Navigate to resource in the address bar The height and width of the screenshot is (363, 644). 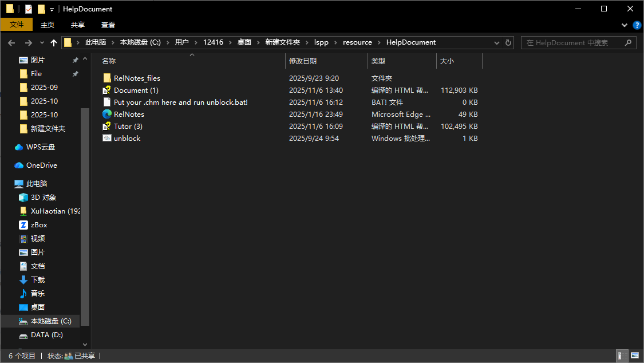point(357,42)
